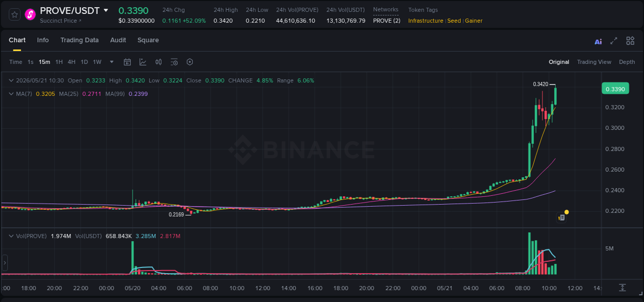
Task: Click the $0.33900000 USD price
Action: pos(137,21)
